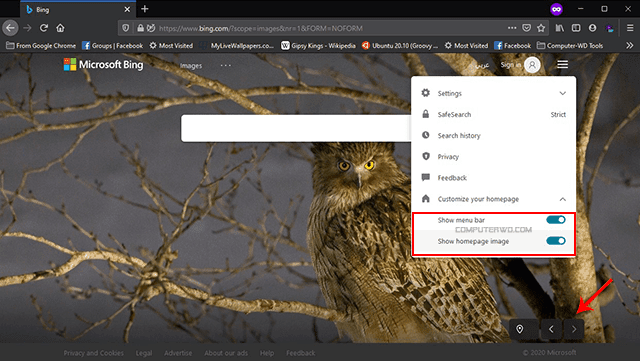
Task: Open Groups | Facebook bookmark
Action: tap(112, 46)
